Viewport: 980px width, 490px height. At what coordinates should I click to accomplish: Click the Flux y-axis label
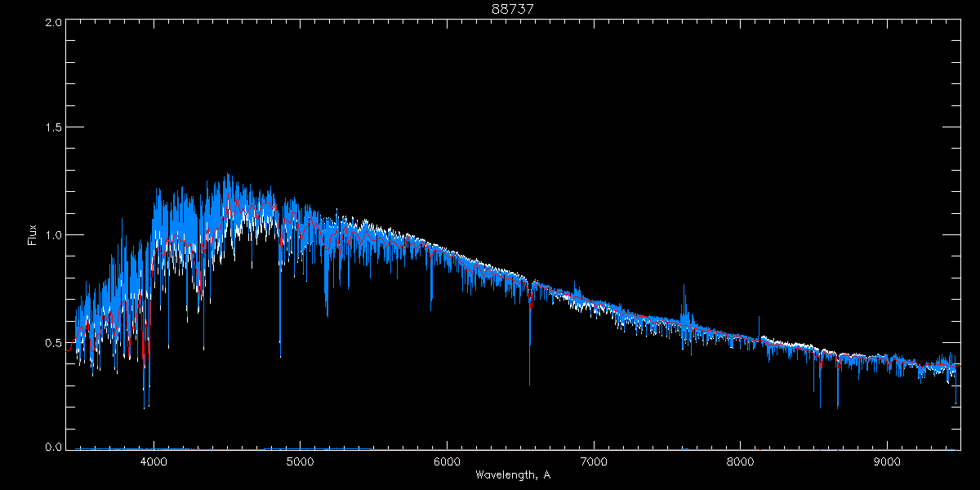coord(33,235)
